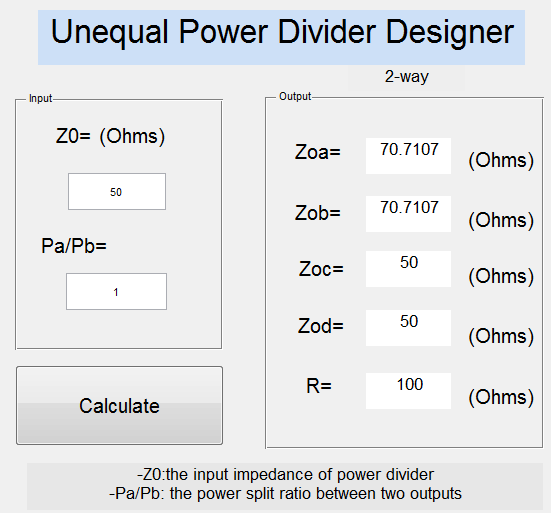Click the Zod output value 50
Screen dimensions: 551x513
click(x=408, y=328)
